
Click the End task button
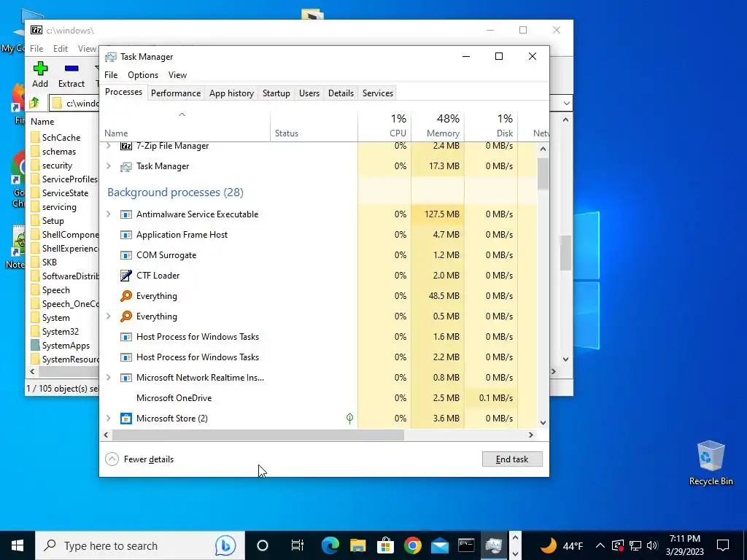pyautogui.click(x=512, y=459)
